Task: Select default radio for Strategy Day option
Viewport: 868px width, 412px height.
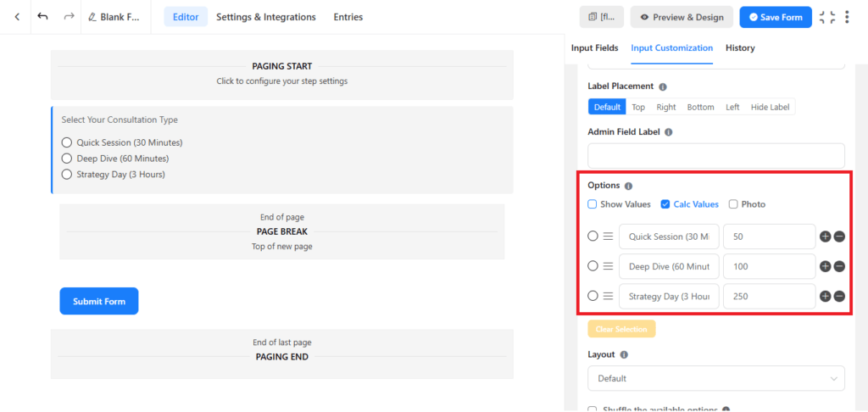Action: 593,296
